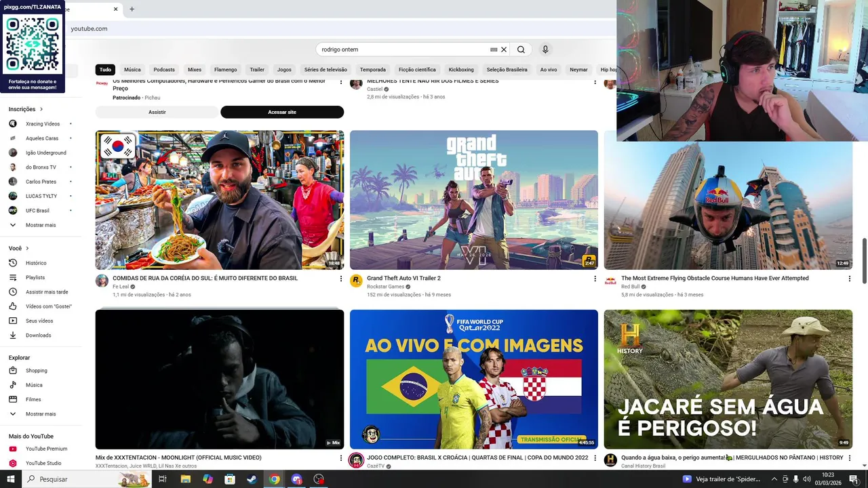This screenshot has width=868, height=488.
Task: Open CazéTV channel avatar
Action: pyautogui.click(x=356, y=461)
